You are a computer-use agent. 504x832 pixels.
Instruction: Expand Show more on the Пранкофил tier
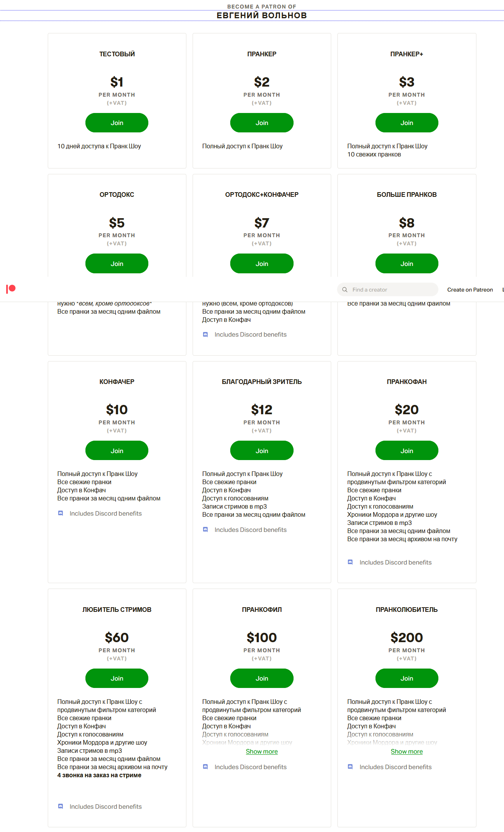tap(261, 751)
